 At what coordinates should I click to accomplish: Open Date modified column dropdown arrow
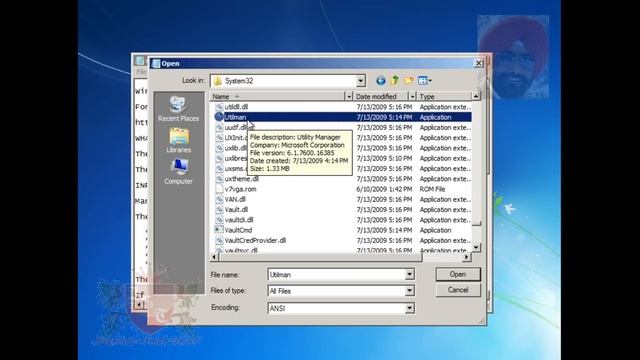click(x=412, y=96)
